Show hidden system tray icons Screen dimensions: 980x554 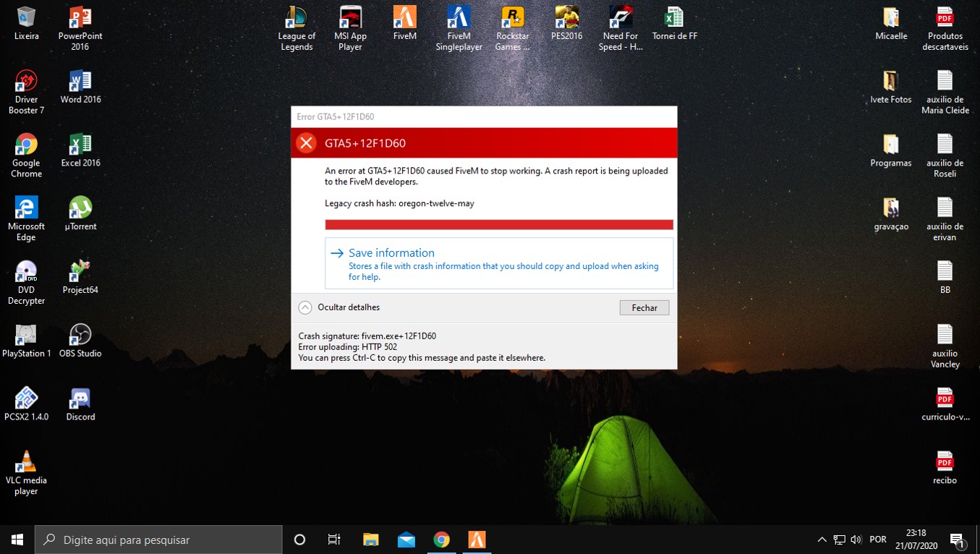(x=822, y=540)
